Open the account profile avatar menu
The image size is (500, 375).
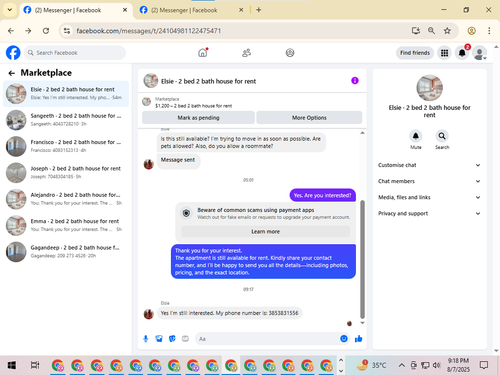click(480, 53)
